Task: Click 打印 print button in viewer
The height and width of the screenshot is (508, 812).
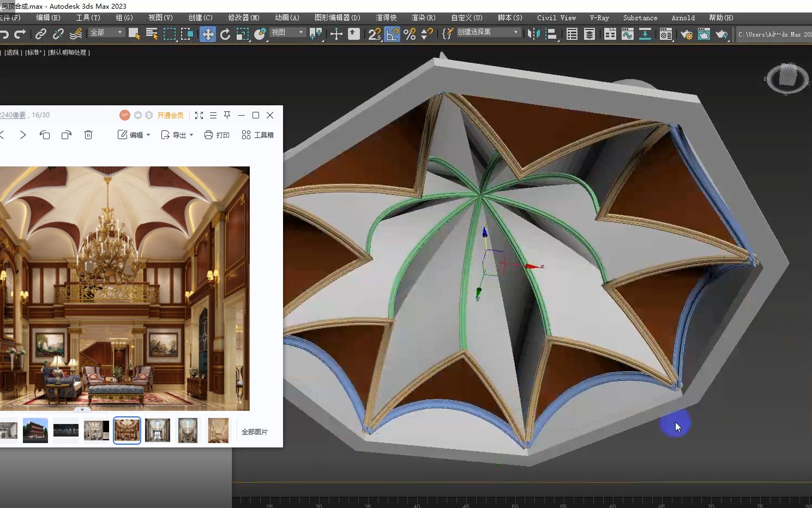Action: 216,135
